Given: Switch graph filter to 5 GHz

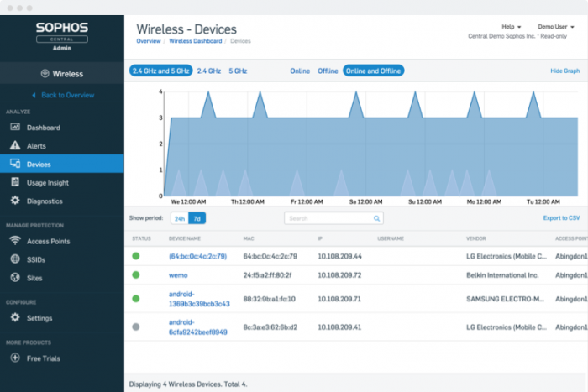Looking at the screenshot, I should pyautogui.click(x=238, y=71).
